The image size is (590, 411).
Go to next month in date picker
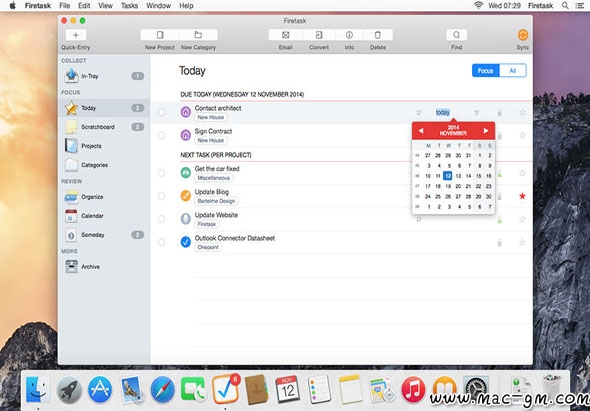coord(486,131)
